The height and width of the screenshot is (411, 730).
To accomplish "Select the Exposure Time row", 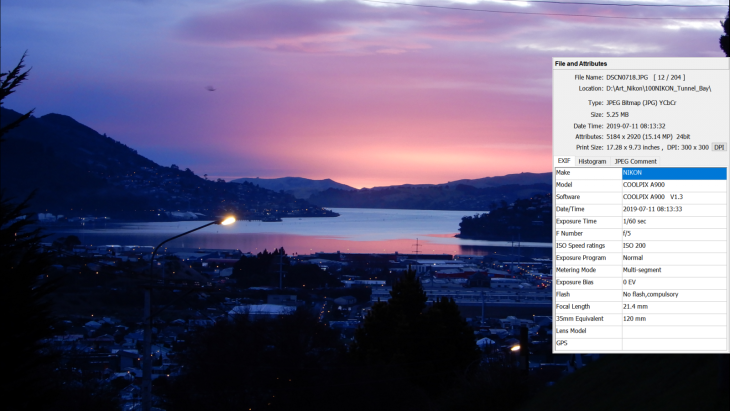I will pos(640,221).
